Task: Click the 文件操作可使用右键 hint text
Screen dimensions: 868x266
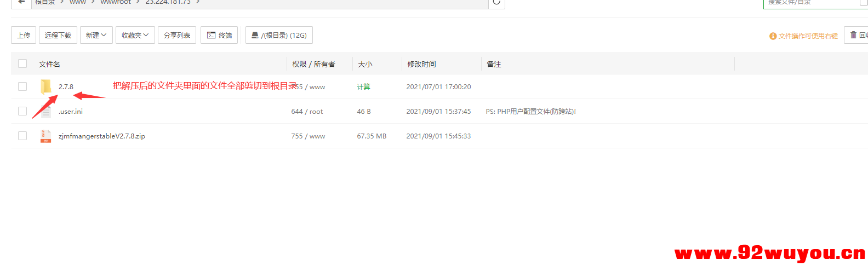Action: [x=808, y=36]
